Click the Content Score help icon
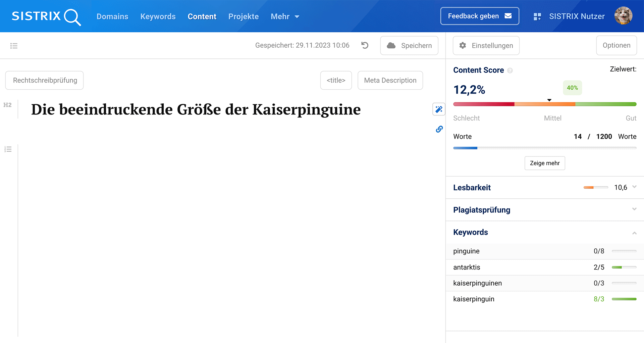644x343 pixels. pyautogui.click(x=510, y=70)
